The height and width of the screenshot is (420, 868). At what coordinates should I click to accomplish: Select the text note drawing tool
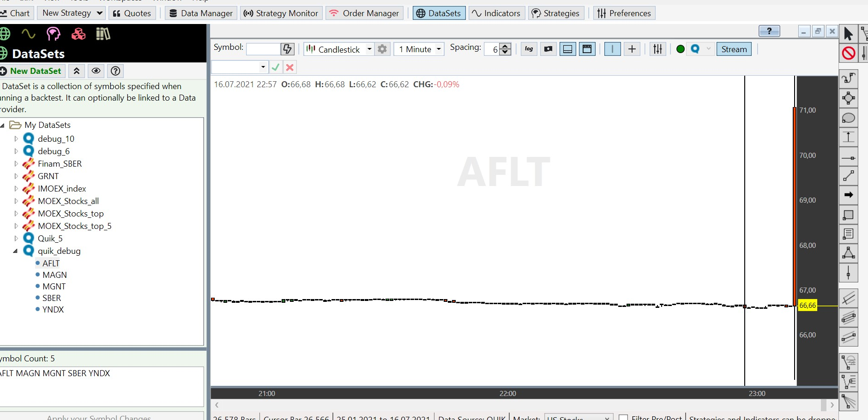coord(848,234)
